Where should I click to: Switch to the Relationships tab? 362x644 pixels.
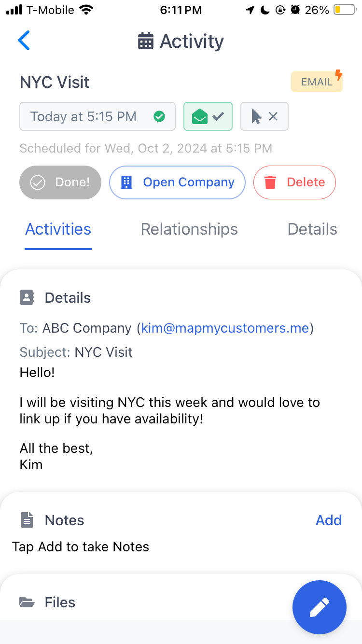pyautogui.click(x=189, y=229)
